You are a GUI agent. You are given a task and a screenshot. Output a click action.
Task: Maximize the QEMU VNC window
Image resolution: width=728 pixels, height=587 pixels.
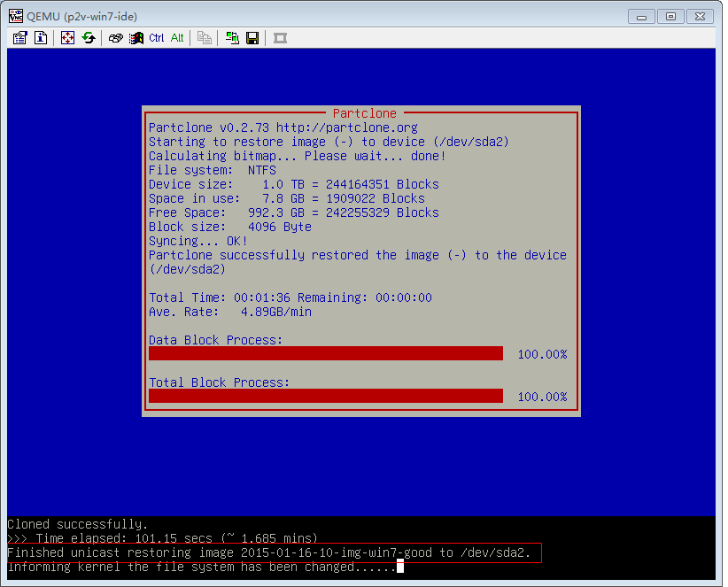(670, 16)
